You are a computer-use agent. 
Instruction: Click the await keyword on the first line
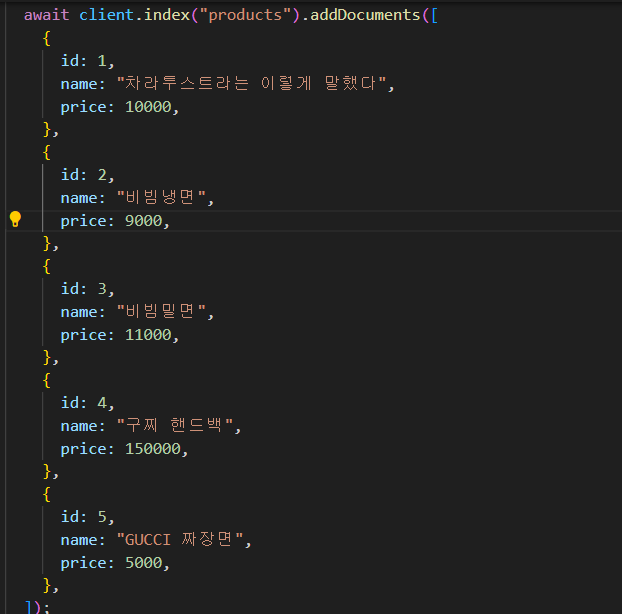coord(47,16)
